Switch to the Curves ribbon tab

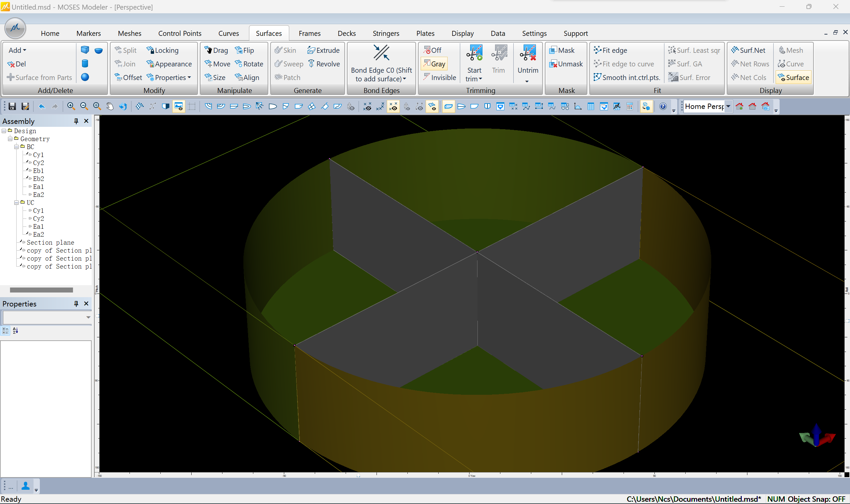(x=228, y=33)
